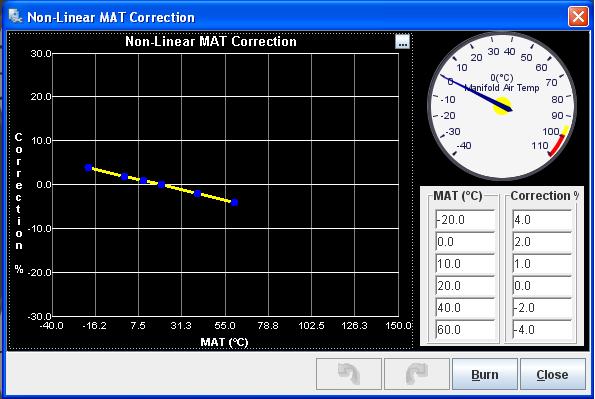Close the window with red X
The image size is (595, 399).
(x=578, y=17)
